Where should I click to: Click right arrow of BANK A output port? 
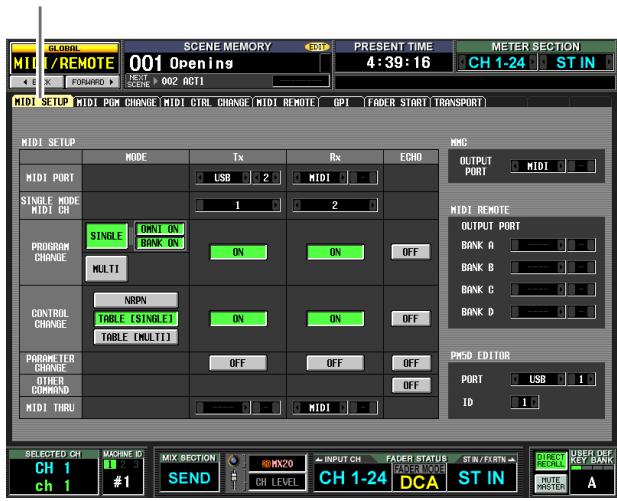coord(561,245)
